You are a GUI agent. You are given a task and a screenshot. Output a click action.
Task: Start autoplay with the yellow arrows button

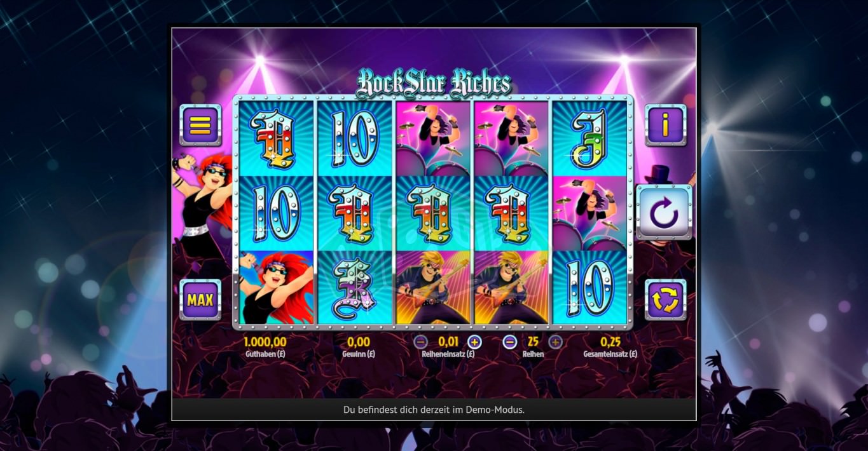[666, 299]
